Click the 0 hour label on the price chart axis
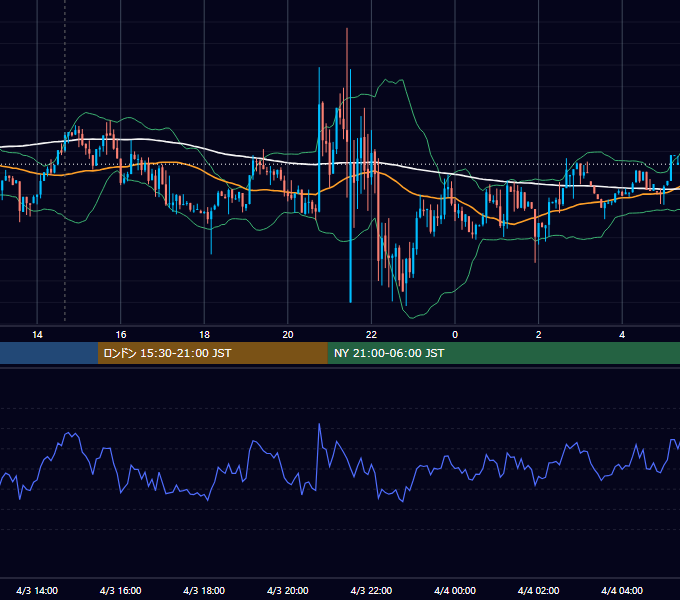The image size is (680, 600). [455, 335]
